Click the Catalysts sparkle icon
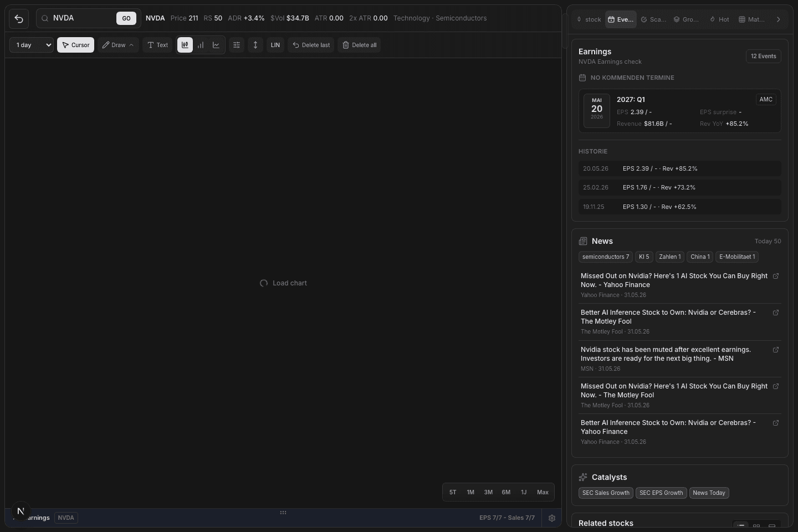 coord(583,477)
